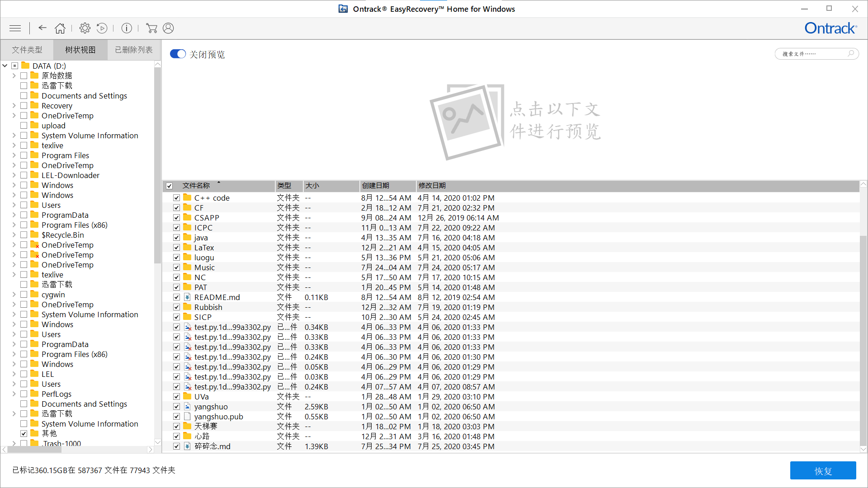This screenshot has width=868, height=488.
Task: Click the 碎碎念.md file icon
Action: click(x=187, y=446)
